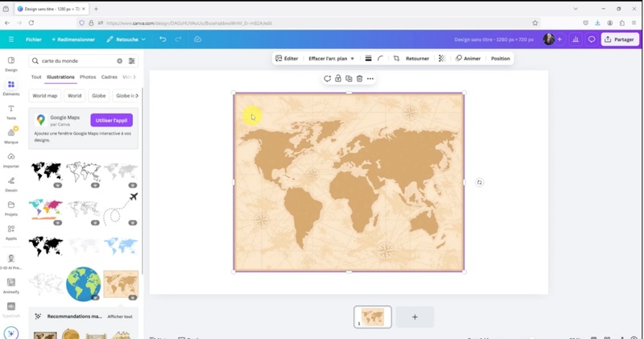Open the search filter options
The height and width of the screenshot is (339, 644).
pyautogui.click(x=131, y=61)
